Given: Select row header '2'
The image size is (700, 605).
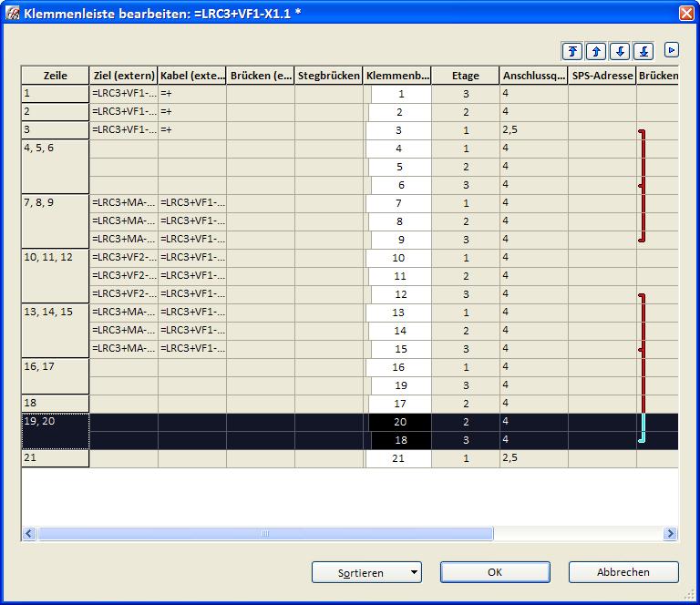Looking at the screenshot, I should 56,112.
